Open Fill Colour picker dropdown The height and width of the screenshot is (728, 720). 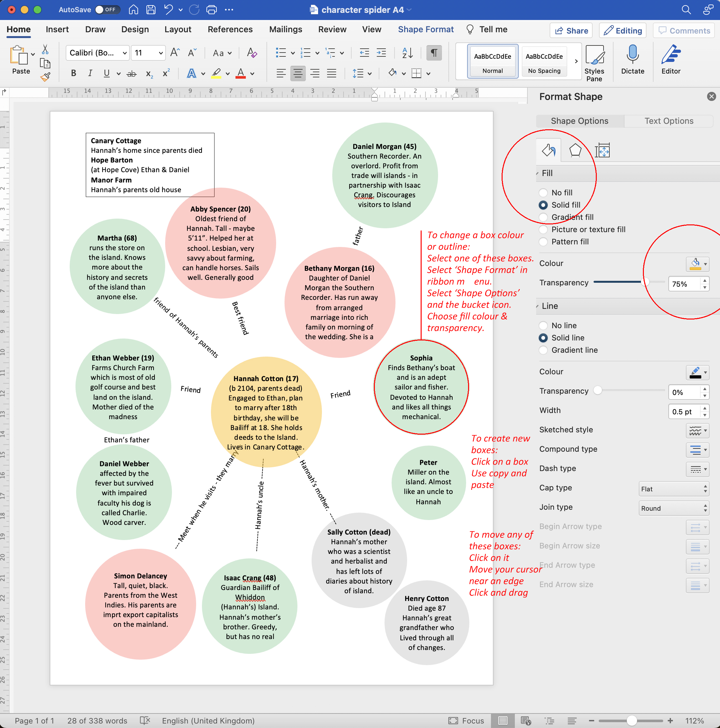[697, 264]
